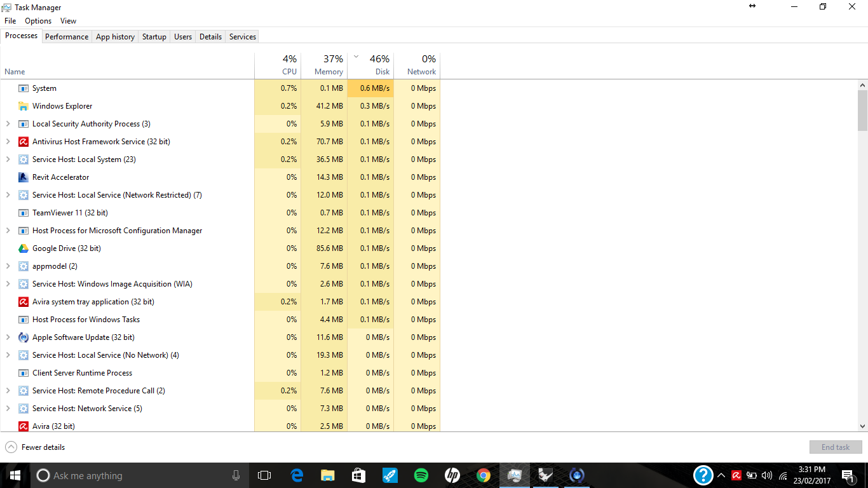
Task: Switch to the Services tab
Action: tap(243, 37)
